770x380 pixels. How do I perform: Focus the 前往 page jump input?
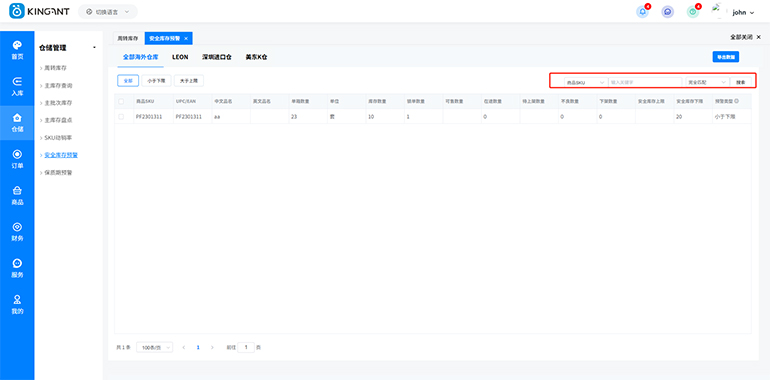coord(246,347)
